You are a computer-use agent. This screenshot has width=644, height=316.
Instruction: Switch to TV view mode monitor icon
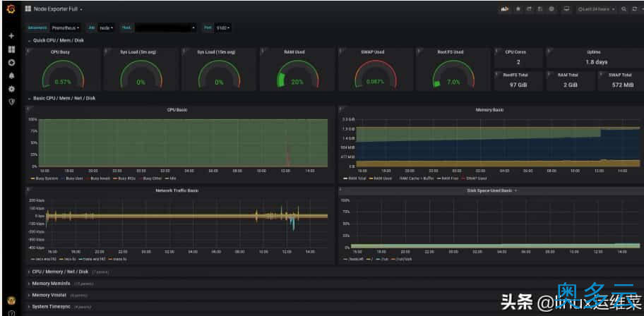click(567, 8)
